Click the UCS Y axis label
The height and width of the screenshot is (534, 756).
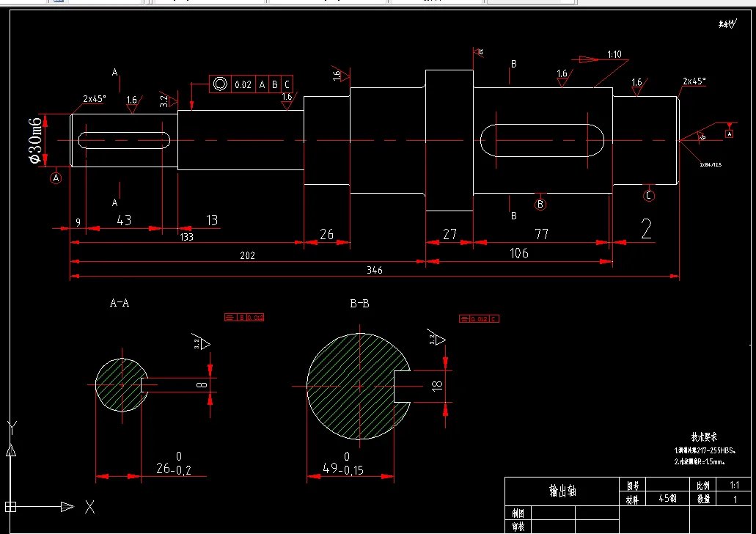point(12,428)
